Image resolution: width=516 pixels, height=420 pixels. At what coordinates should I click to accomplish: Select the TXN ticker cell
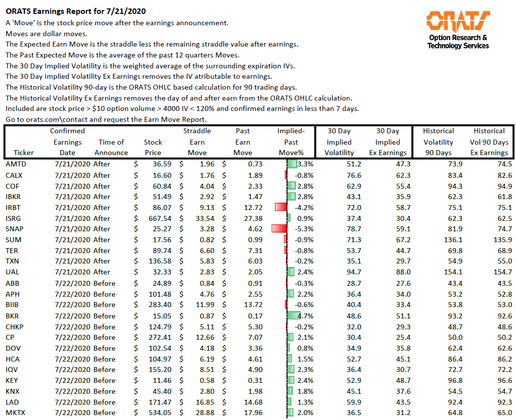12,261
